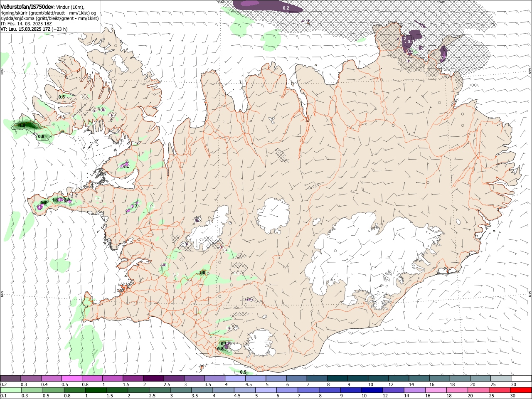Click the 0.2 value label at top of map
Viewport: 532px width, 399px height.
(286, 8)
